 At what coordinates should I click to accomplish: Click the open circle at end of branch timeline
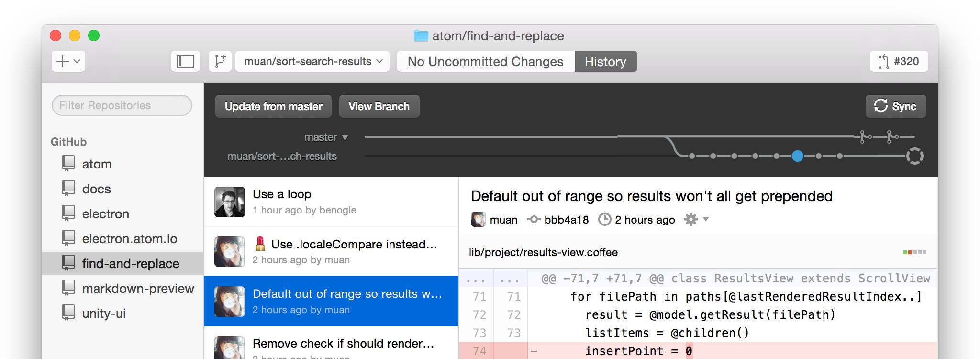click(914, 156)
